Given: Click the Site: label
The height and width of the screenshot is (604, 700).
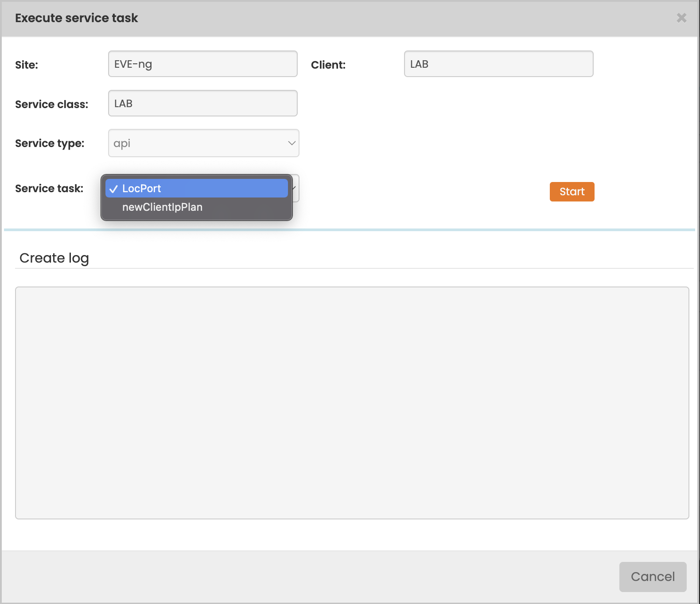Looking at the screenshot, I should pos(27,65).
